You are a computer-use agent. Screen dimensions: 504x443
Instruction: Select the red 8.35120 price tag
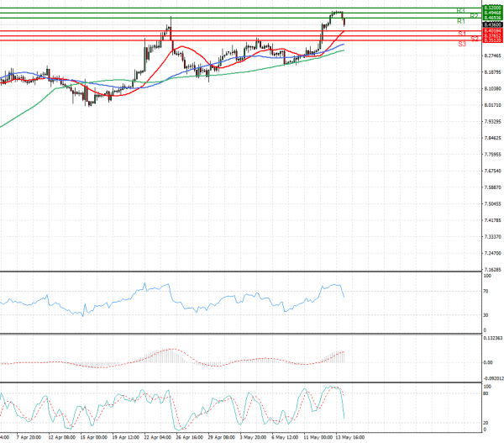tap(492, 40)
